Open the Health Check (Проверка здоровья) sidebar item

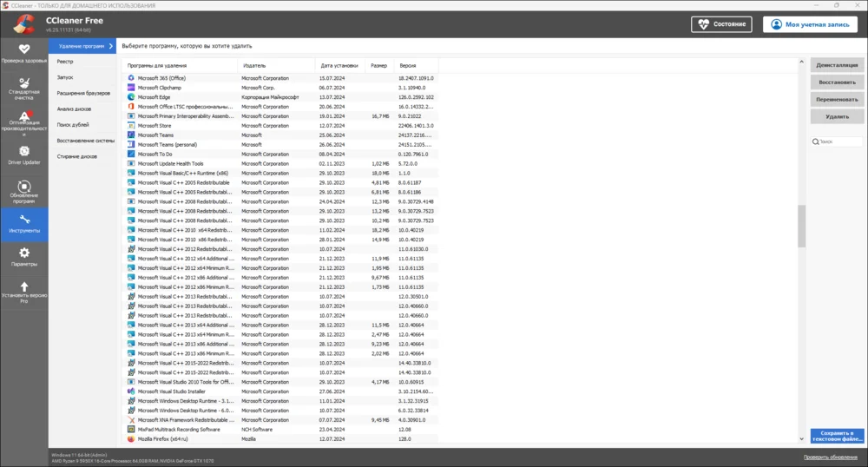pos(23,53)
